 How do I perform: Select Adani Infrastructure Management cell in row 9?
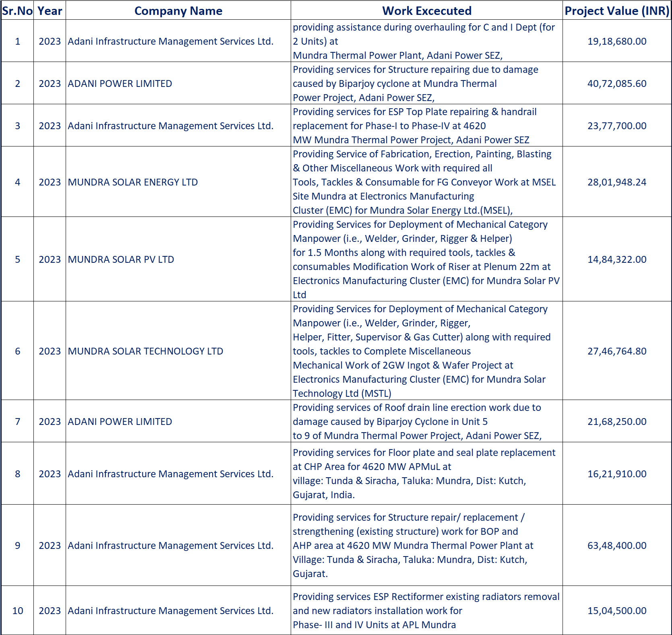click(178, 545)
